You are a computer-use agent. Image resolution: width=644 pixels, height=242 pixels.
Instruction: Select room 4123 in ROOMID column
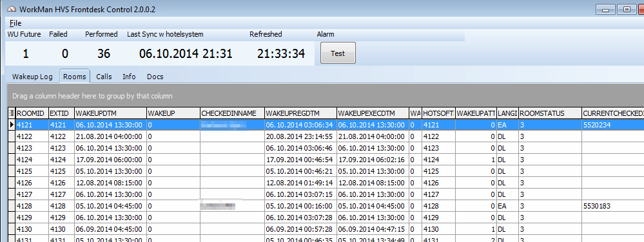pos(32,148)
